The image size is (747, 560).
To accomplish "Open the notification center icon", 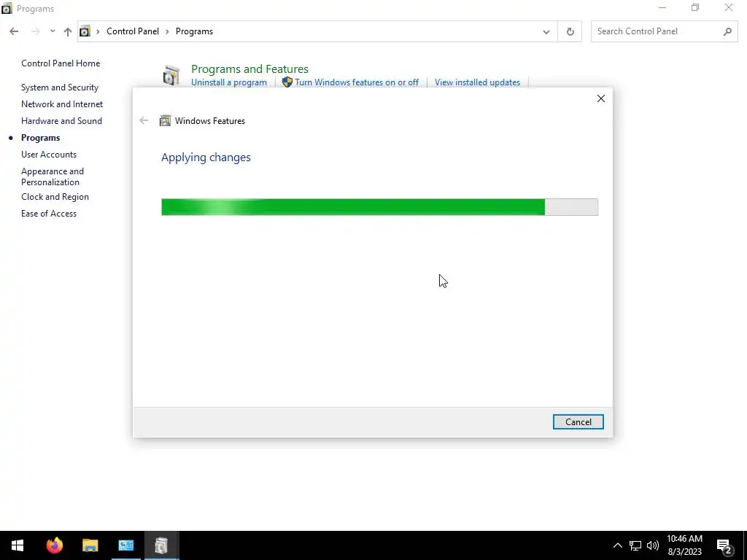I will (x=724, y=546).
